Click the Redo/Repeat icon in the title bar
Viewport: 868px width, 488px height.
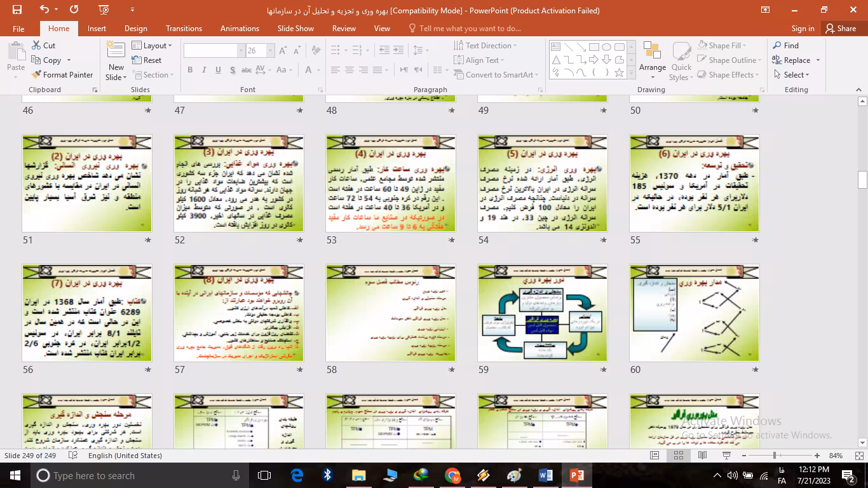tap(74, 10)
